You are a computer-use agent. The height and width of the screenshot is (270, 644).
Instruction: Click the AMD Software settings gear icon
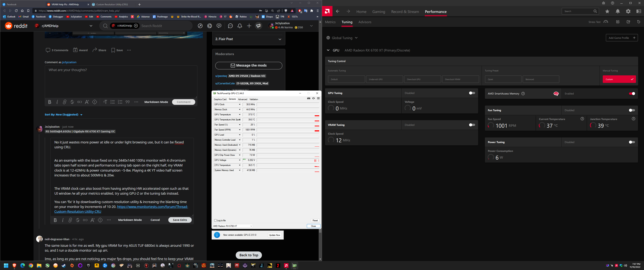(628, 11)
